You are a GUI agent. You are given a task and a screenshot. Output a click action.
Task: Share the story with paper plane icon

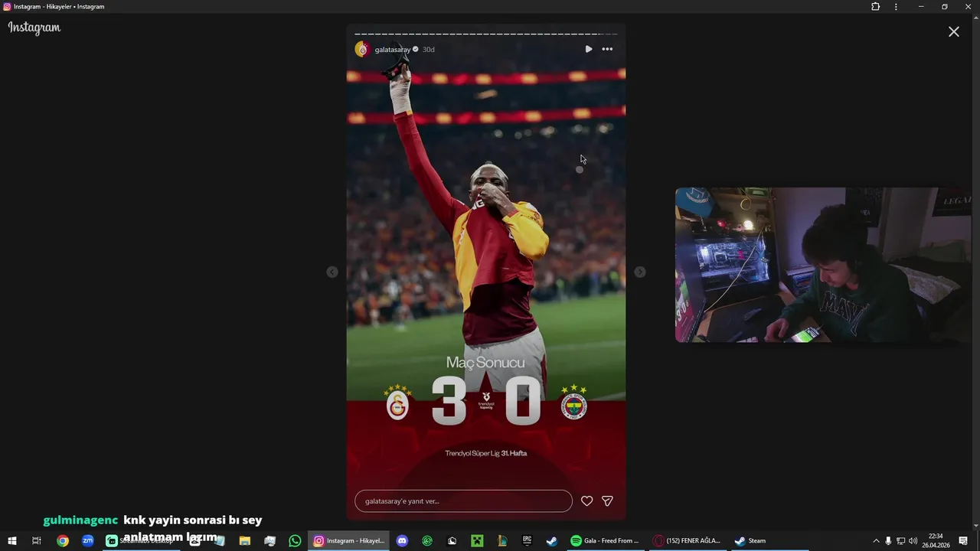click(x=607, y=501)
